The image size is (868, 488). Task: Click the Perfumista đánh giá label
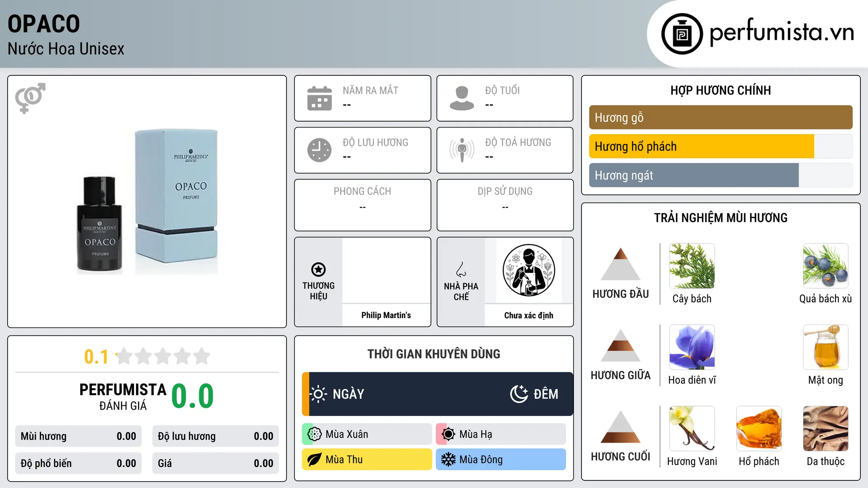(123, 397)
